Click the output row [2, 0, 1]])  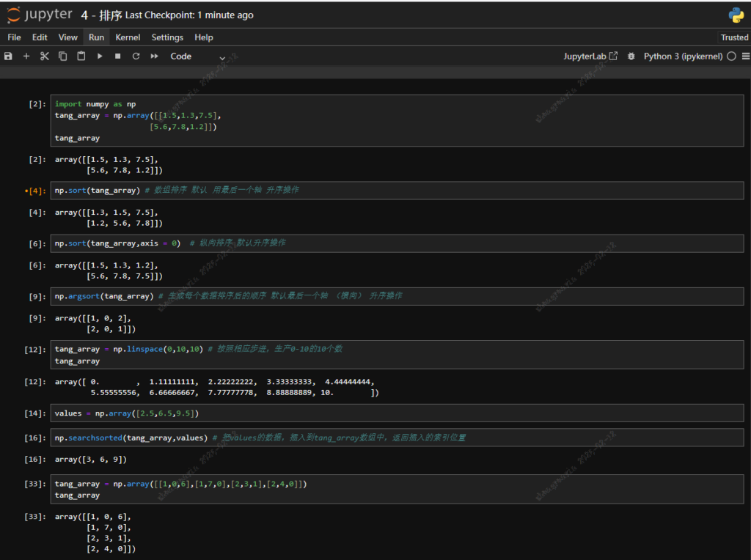[x=111, y=329]
